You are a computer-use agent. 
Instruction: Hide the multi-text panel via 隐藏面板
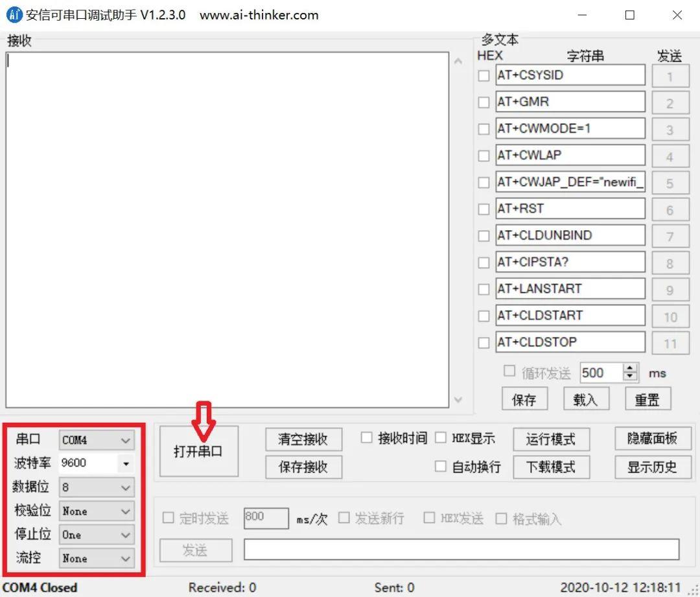pyautogui.click(x=653, y=439)
